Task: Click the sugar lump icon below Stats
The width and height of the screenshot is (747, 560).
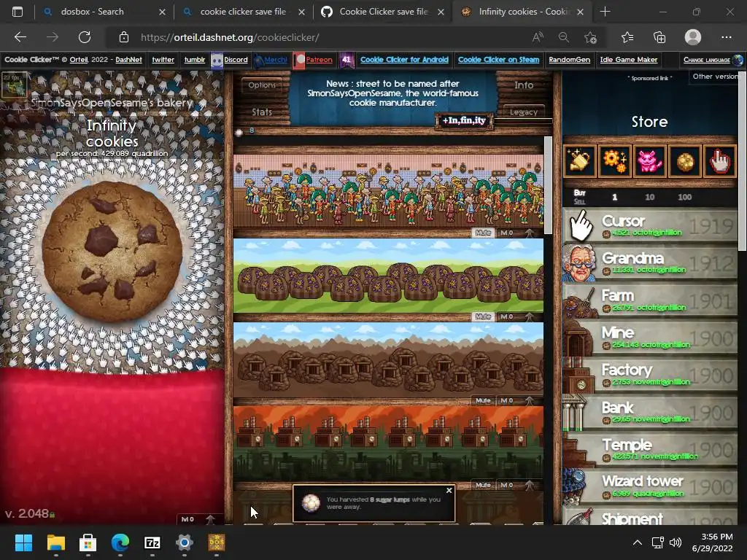Action: [239, 132]
